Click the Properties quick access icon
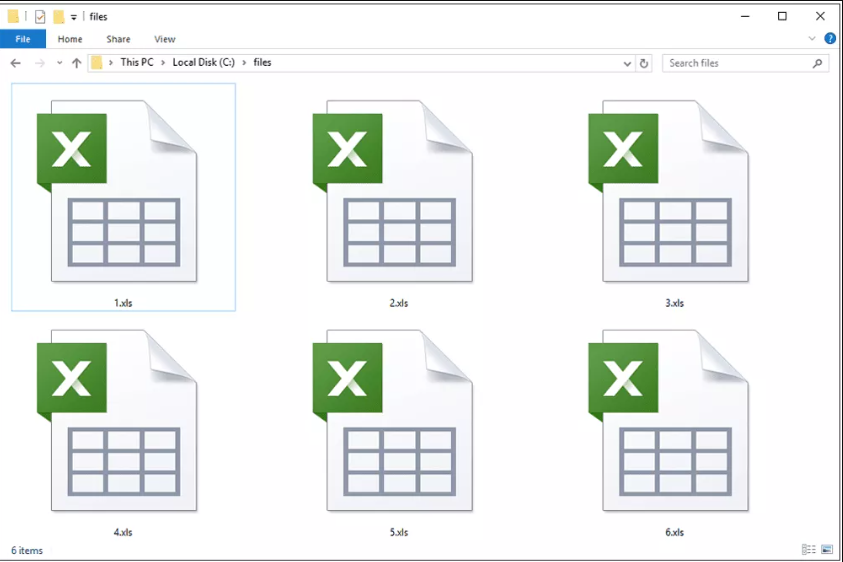 click(40, 17)
